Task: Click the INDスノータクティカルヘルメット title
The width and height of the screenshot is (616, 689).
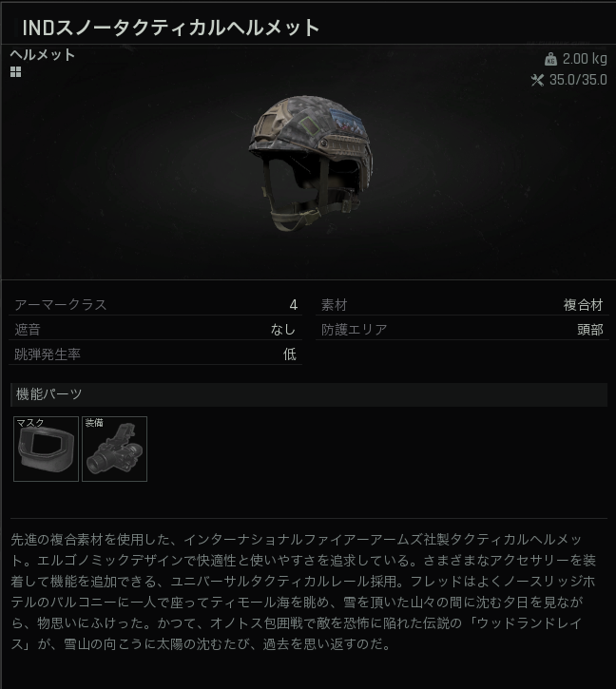Action: pyautogui.click(x=170, y=28)
